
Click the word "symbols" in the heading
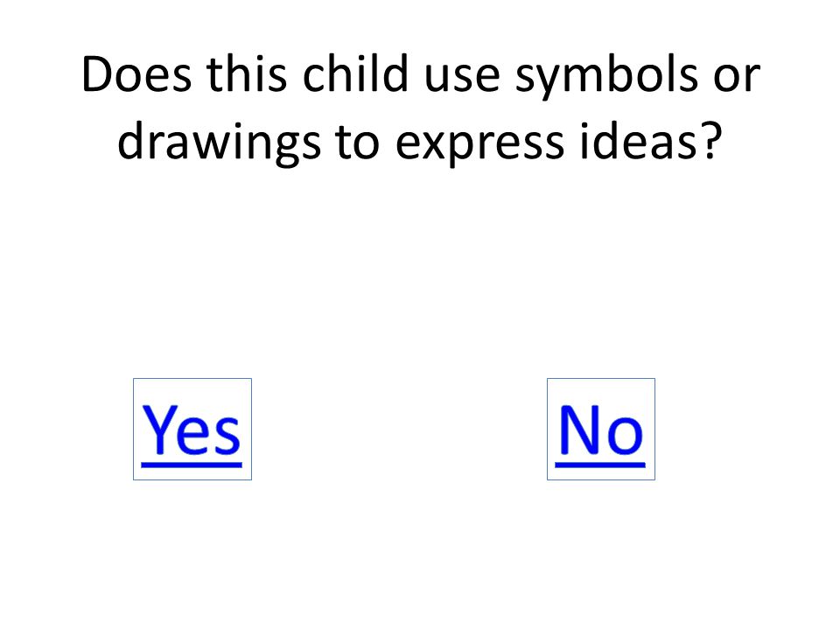tap(606, 77)
